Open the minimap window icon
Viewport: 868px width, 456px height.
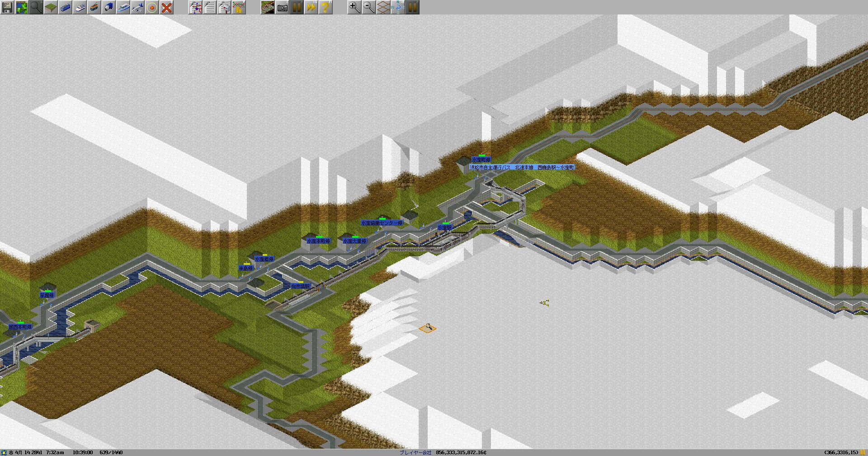click(22, 7)
